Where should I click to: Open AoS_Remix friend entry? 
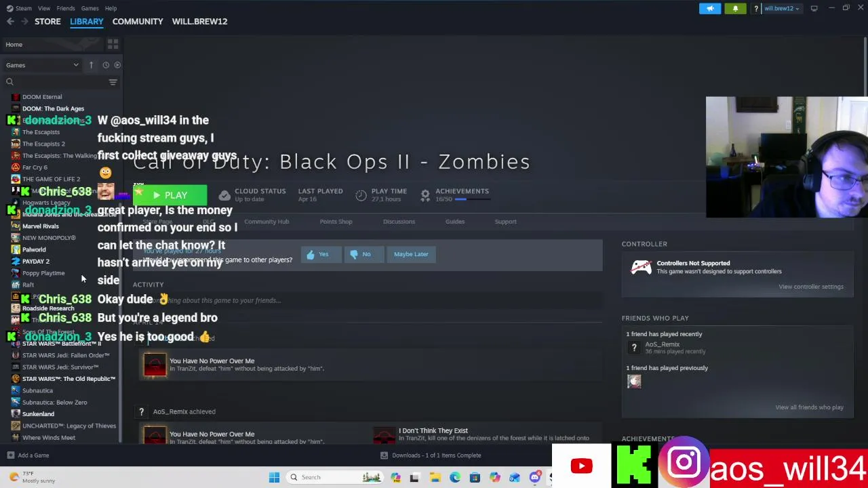[x=661, y=348]
